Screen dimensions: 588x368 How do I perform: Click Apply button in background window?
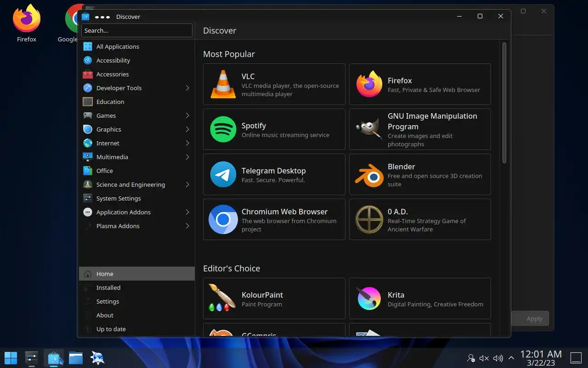coord(530,318)
